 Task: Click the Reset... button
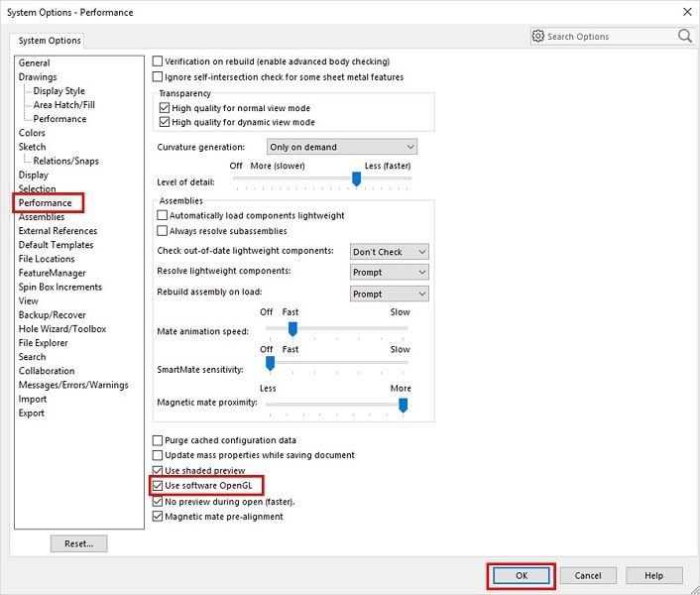(x=78, y=543)
